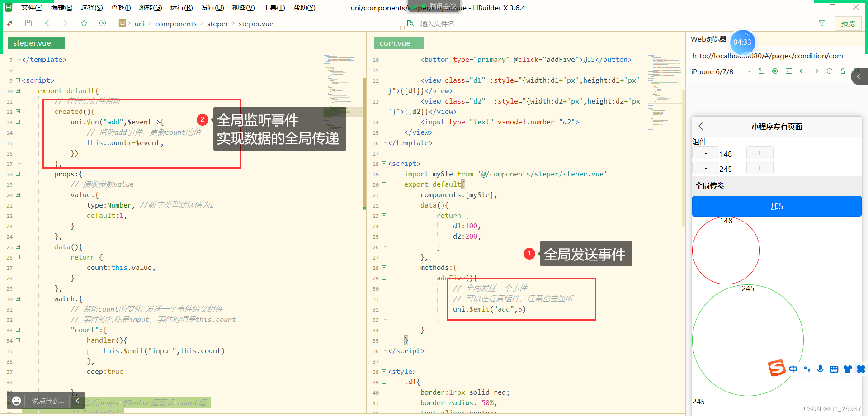Toggle Sogou Chinese/English mode 中 button
The height and width of the screenshot is (416, 868).
[x=793, y=369]
